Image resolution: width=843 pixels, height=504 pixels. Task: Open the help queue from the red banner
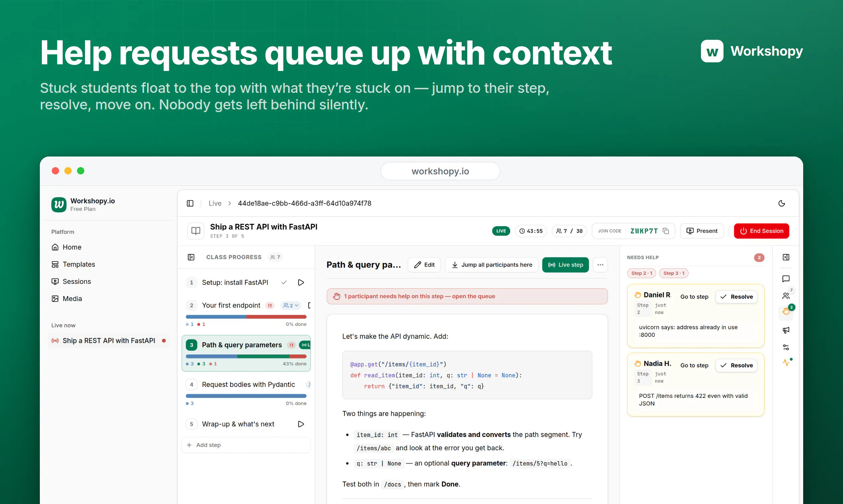click(467, 296)
